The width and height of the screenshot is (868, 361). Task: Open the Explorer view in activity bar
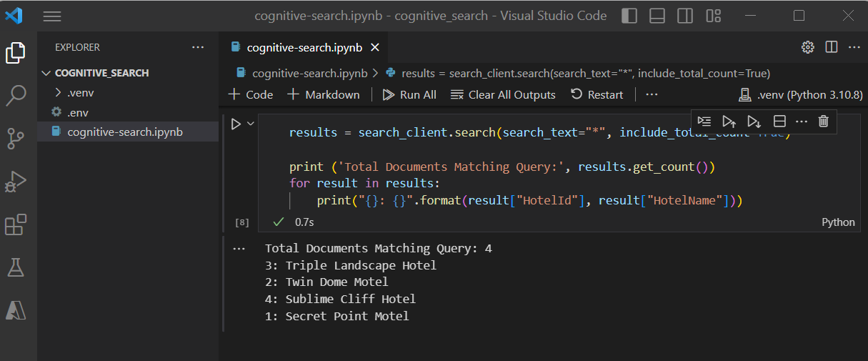[x=16, y=52]
